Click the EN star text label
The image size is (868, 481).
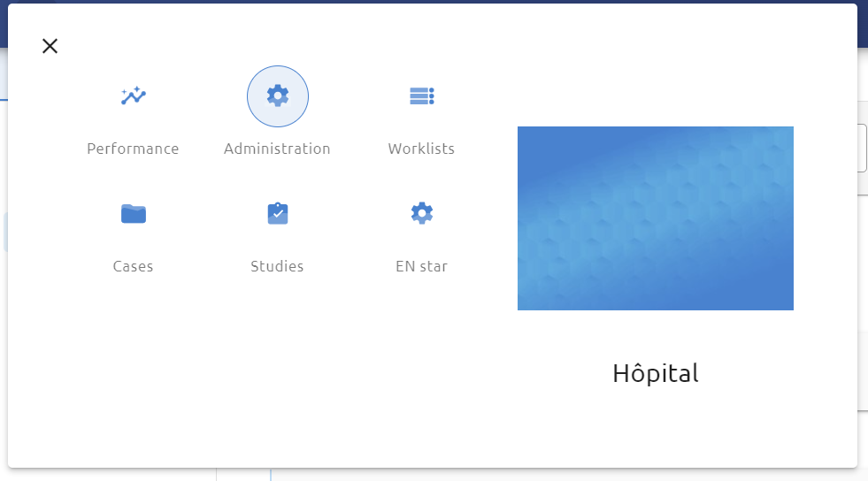coord(421,266)
